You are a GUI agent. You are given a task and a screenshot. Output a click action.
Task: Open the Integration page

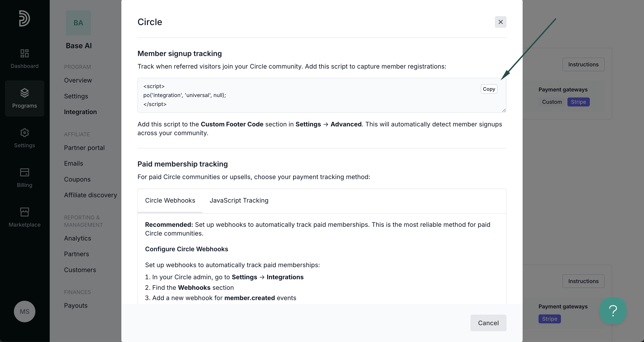coord(80,112)
